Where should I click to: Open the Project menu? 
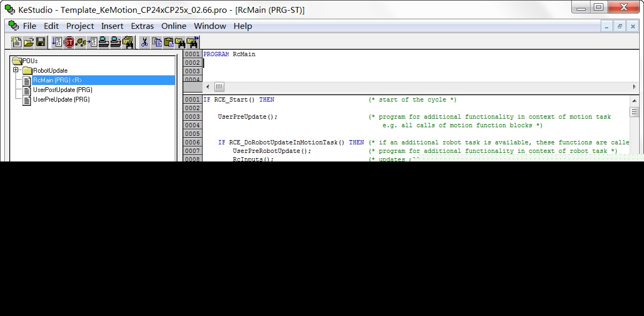(80, 26)
